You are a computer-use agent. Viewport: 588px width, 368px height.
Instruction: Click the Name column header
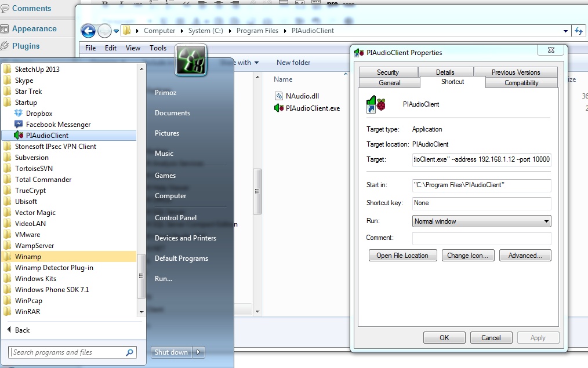coord(283,79)
